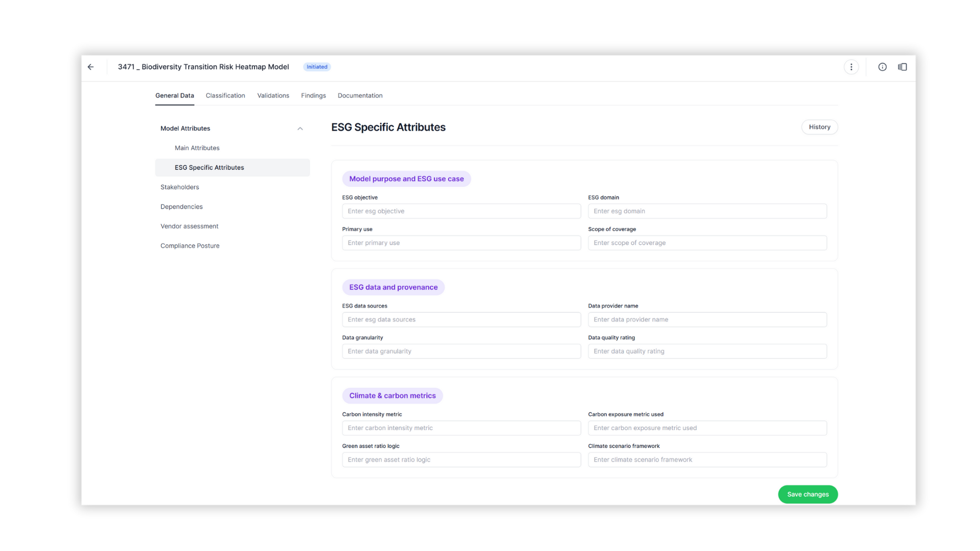Select Vendor assessment in the sidebar
The width and height of the screenshot is (980, 551).
click(189, 226)
